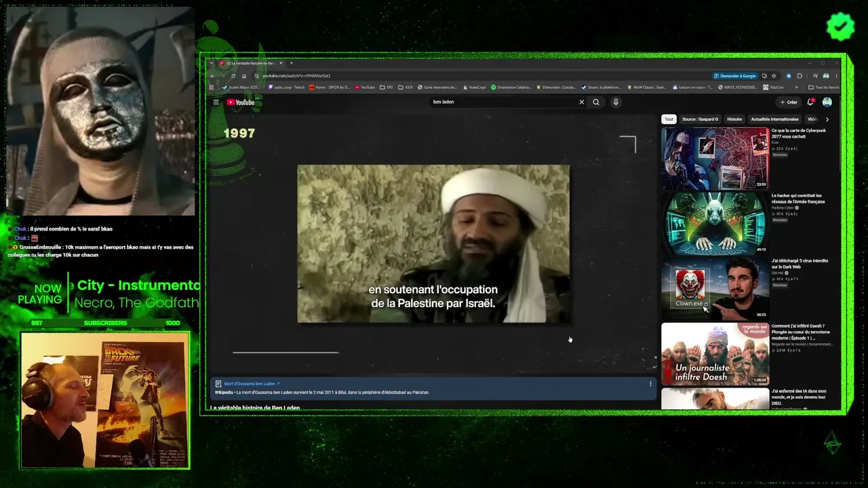The width and height of the screenshot is (868, 488).
Task: Open the apps grid in bookmarks bar
Action: click(212, 87)
